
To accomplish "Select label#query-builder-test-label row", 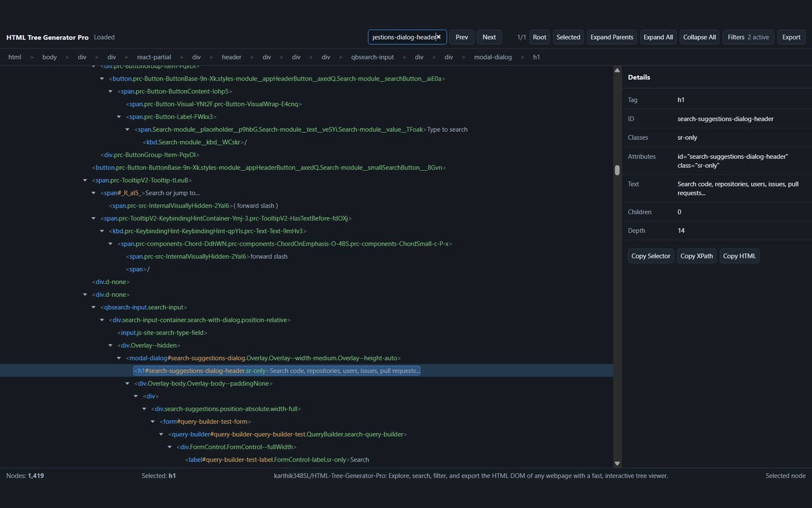I will coord(277,460).
